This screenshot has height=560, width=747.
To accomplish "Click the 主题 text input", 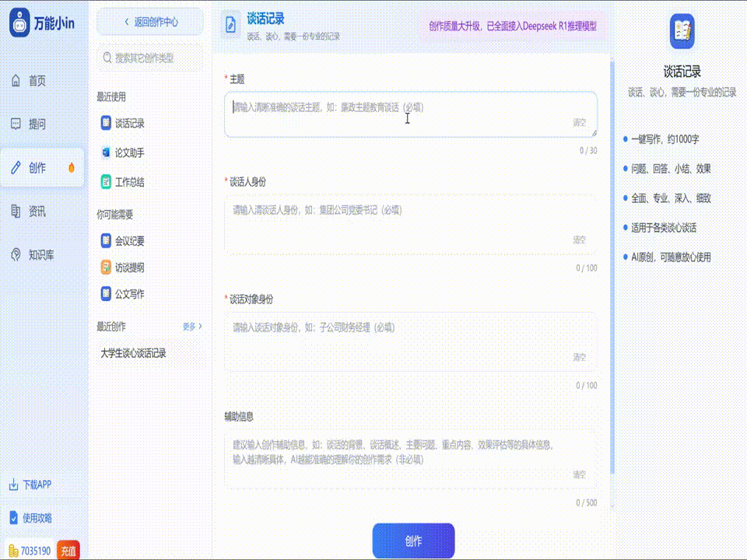I will click(411, 114).
